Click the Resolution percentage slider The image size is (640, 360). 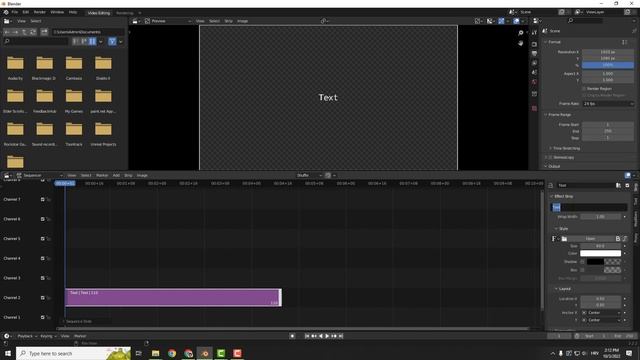coord(608,65)
